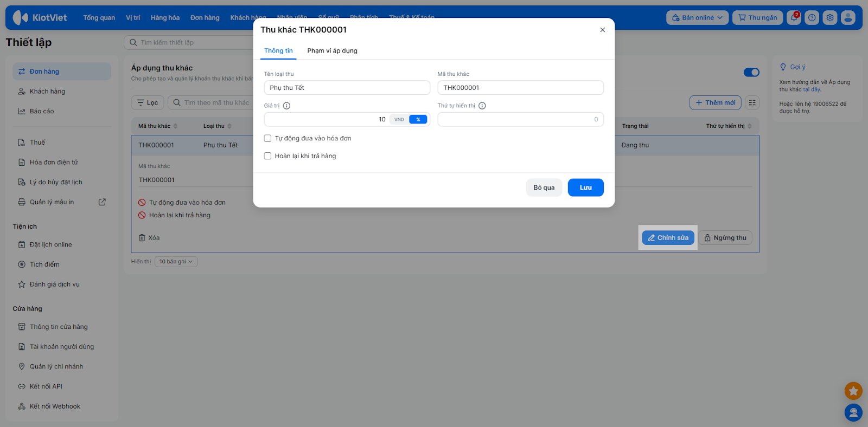Follow the 'tại đây' guide link
Screen dimensions: 868x427
[812, 90]
